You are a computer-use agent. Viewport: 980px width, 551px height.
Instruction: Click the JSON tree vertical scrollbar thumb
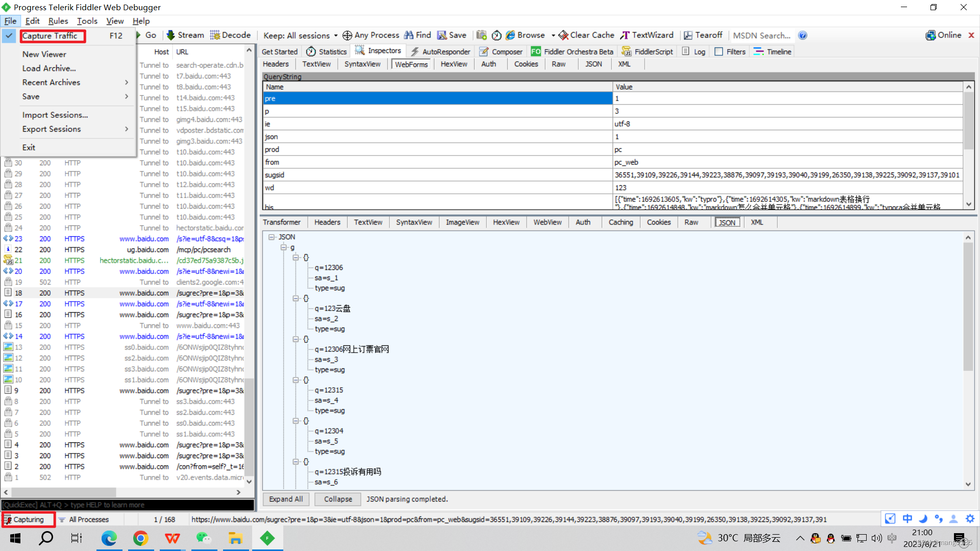tap(968, 306)
